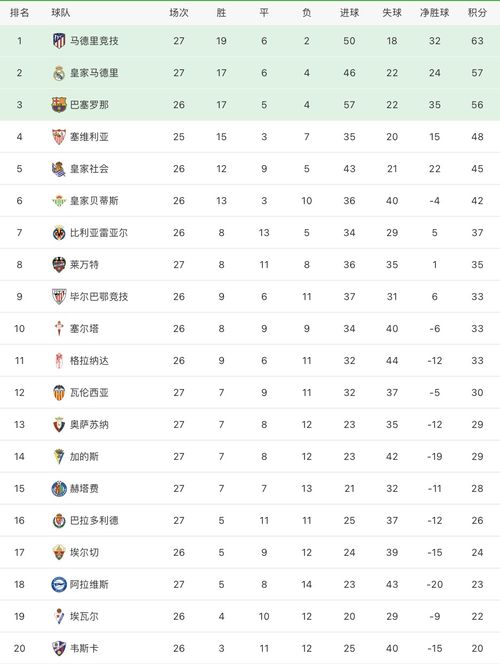Tap the Villarreal yellow crest

point(59,232)
